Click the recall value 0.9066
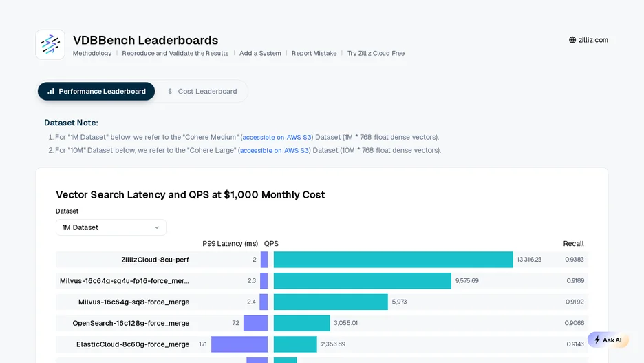Screen dimensions: 644x363 pos(575,323)
